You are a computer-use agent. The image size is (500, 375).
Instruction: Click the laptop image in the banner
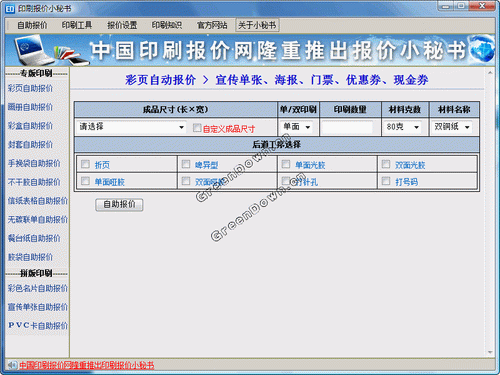32,51
